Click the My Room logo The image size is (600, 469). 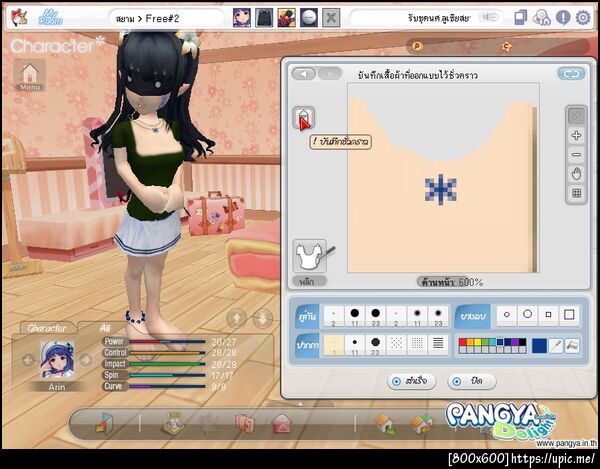click(x=50, y=18)
